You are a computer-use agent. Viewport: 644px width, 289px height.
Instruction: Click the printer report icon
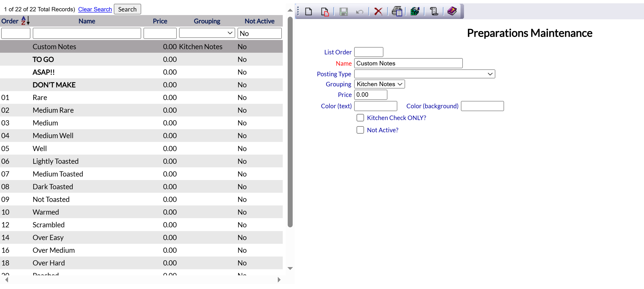coord(397,12)
